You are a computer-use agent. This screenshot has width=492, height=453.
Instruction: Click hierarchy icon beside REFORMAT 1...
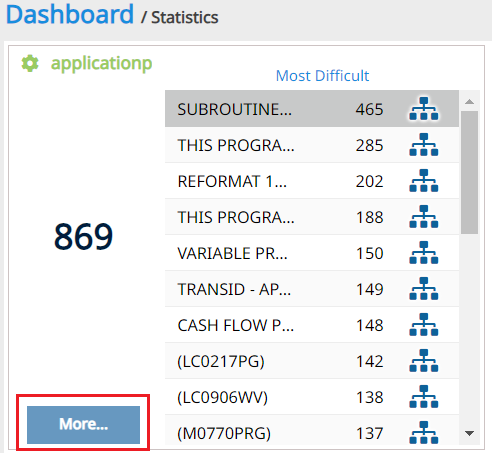click(424, 181)
